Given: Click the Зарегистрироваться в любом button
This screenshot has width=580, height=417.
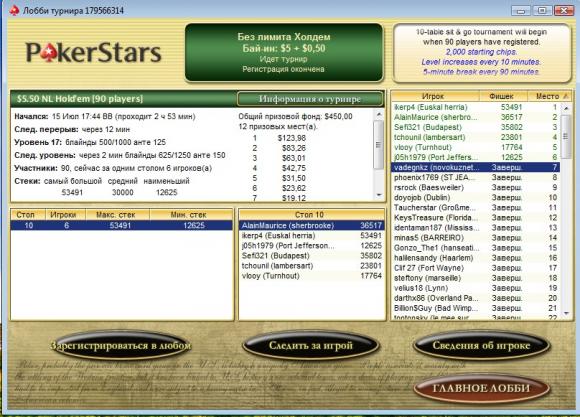Looking at the screenshot, I should pos(121,346).
